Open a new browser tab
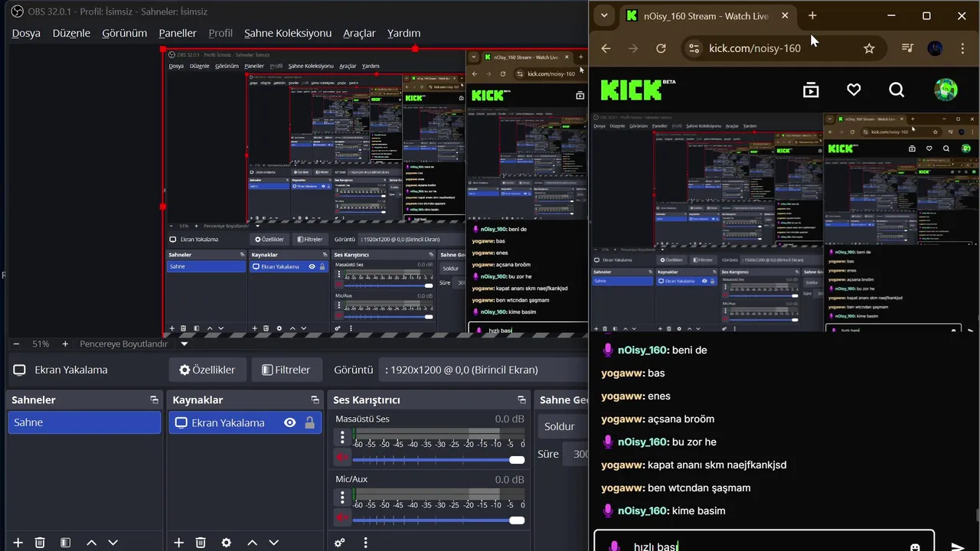 [x=812, y=15]
